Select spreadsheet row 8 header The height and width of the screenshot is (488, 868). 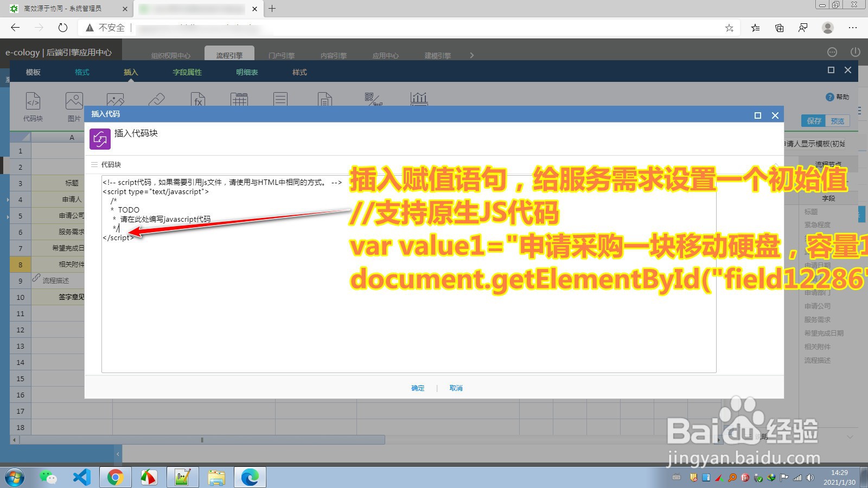(20, 265)
